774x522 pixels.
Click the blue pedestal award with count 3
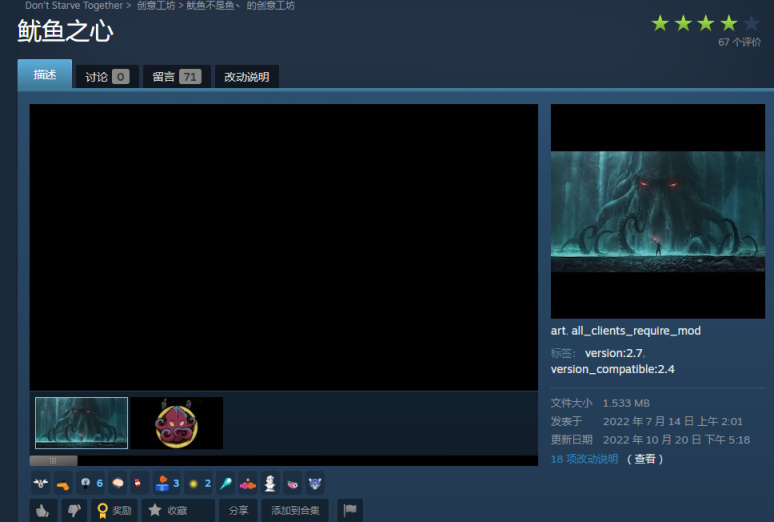(167, 483)
